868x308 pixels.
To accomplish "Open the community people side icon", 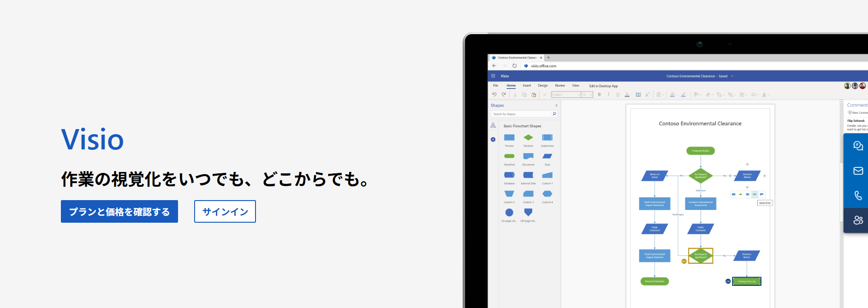I will [858, 220].
